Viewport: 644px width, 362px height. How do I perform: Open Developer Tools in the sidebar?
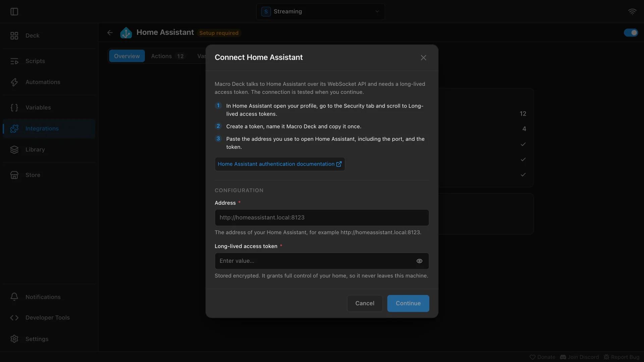(49, 318)
